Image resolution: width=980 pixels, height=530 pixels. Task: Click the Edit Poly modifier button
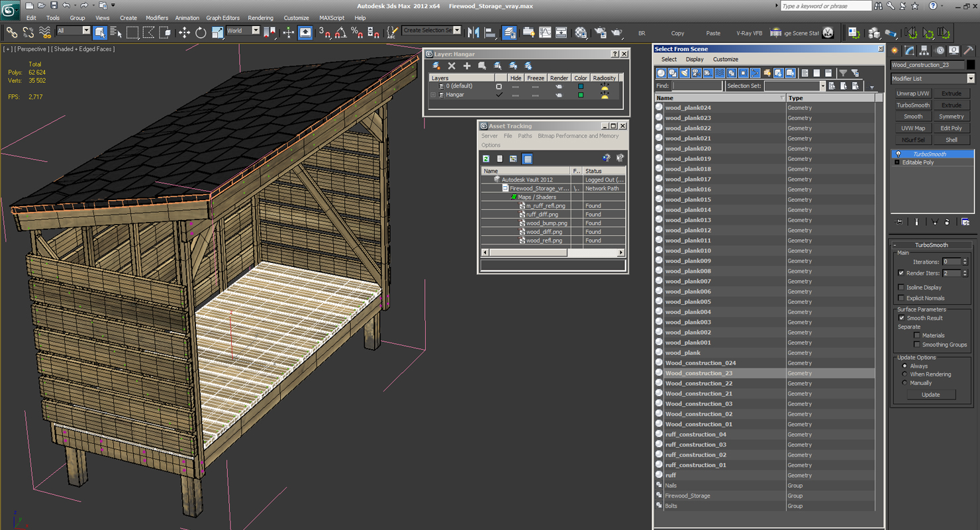pyautogui.click(x=952, y=129)
